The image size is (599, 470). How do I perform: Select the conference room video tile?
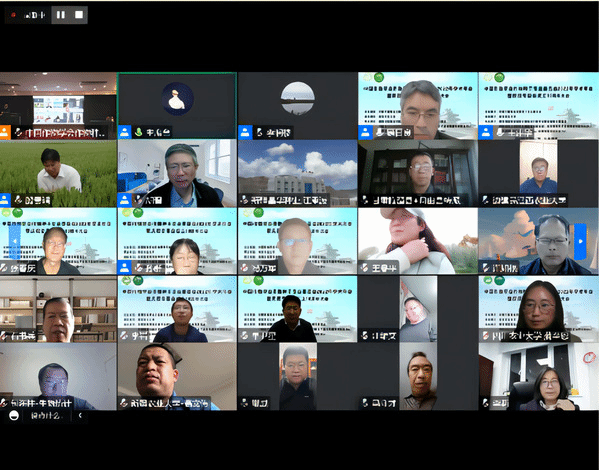58,105
